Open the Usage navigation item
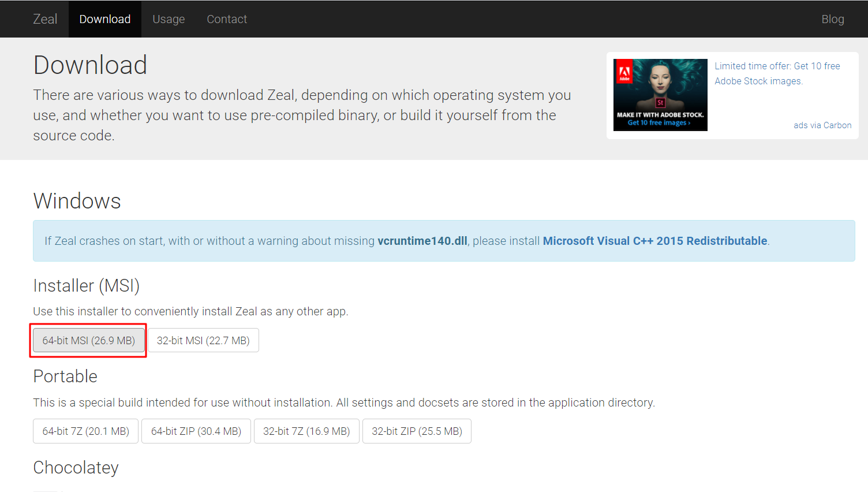Image resolution: width=868 pixels, height=492 pixels. pos(169,19)
